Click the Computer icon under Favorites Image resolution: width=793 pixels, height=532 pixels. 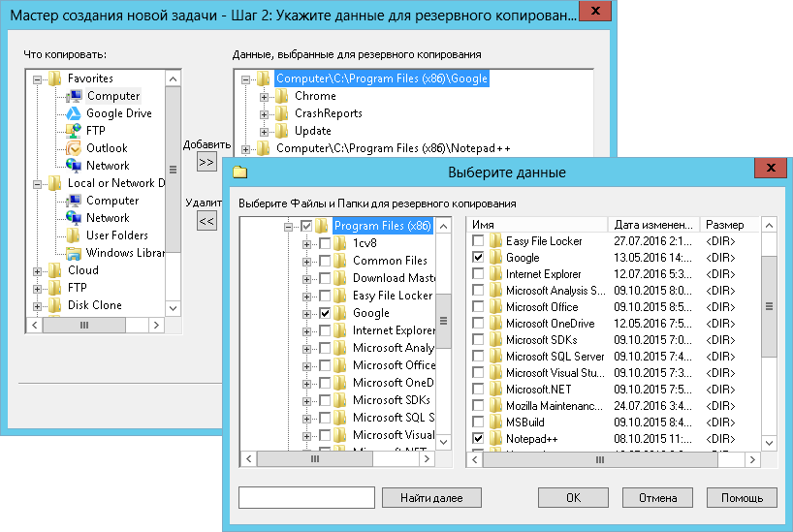click(74, 96)
